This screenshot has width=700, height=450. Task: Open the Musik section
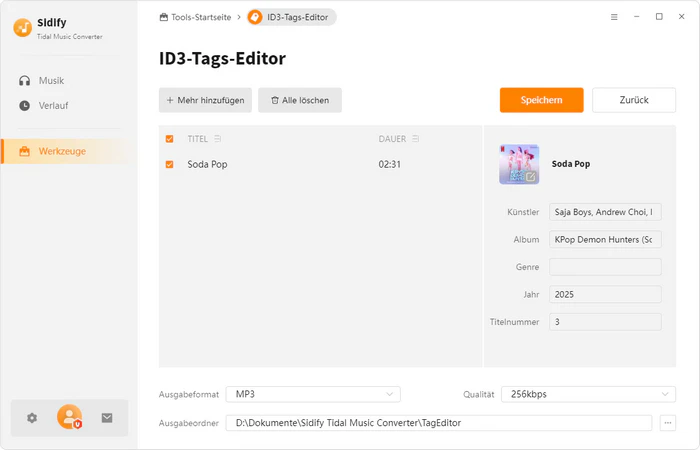(42, 81)
